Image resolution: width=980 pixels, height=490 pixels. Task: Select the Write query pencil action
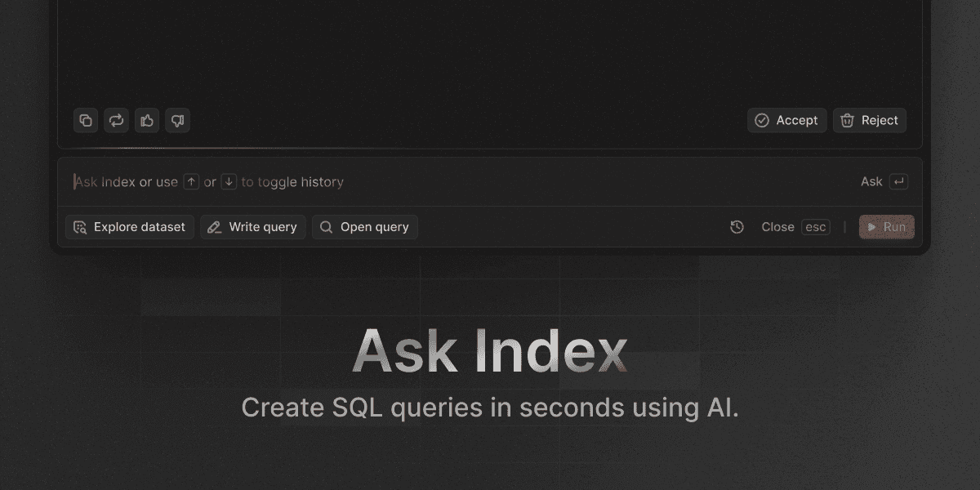252,227
